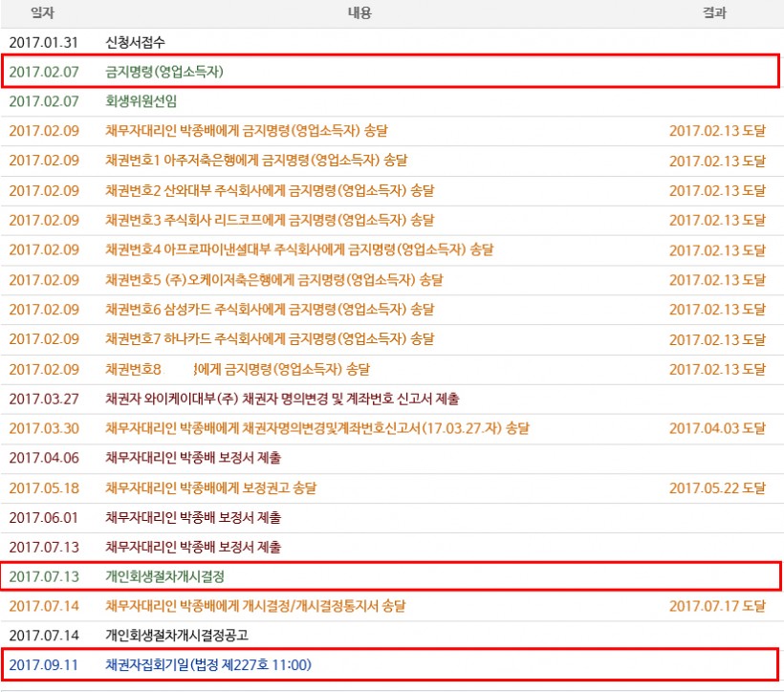Click the date 2017.01.31
This screenshot has width=784, height=692.
coord(43,42)
